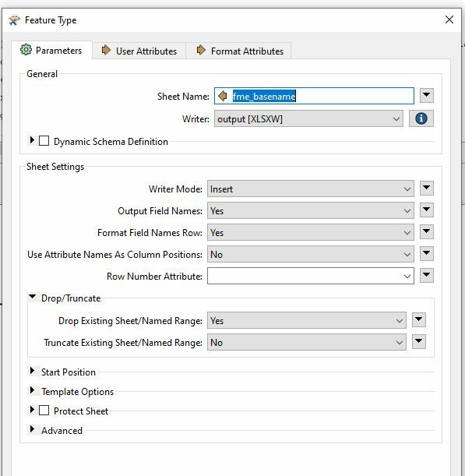Click the Sheet Name text field
The height and width of the screenshot is (476, 465).
314,96
